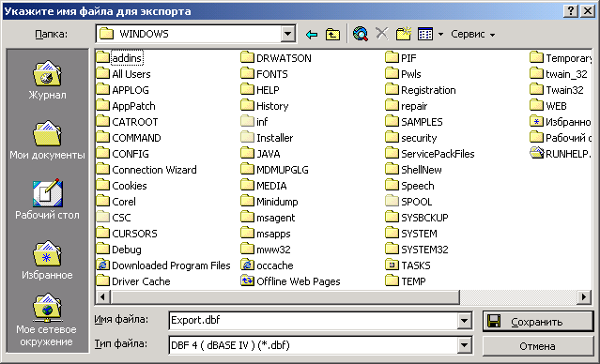Select the Cookies folder
The image size is (600, 364).
coord(122,186)
